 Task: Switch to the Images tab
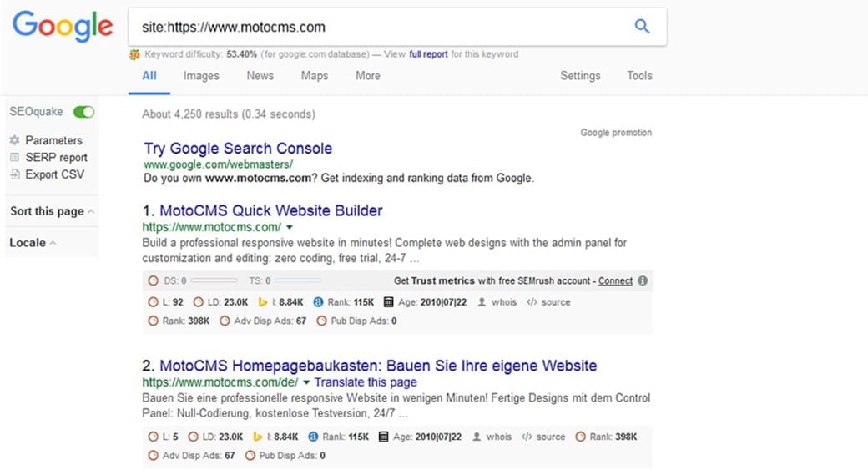coord(201,75)
